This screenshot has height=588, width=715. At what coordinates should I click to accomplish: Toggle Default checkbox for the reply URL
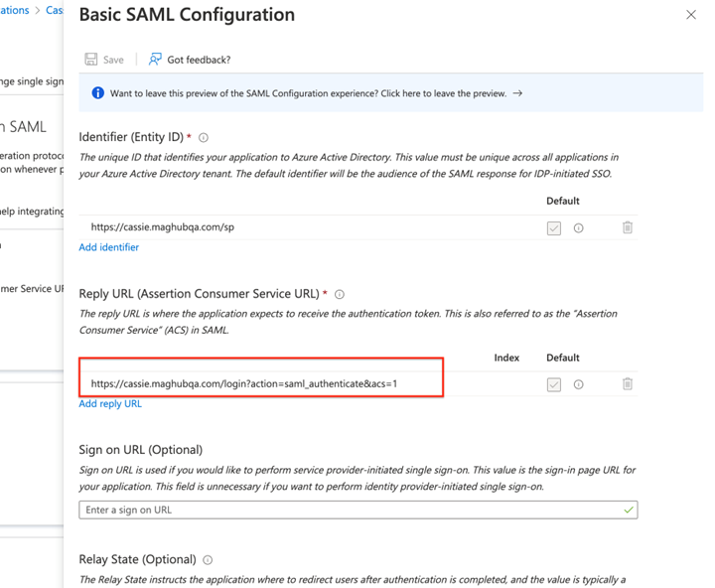pos(554,384)
